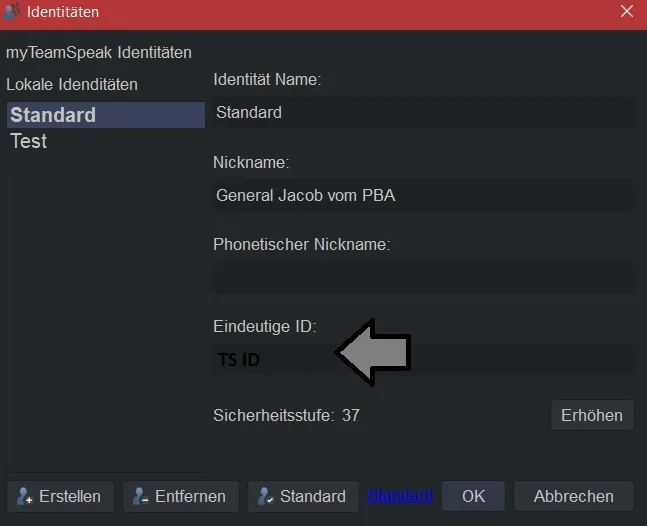The height and width of the screenshot is (526, 647).
Task: Click the gray arrow pointing at TS ID
Action: tap(373, 353)
